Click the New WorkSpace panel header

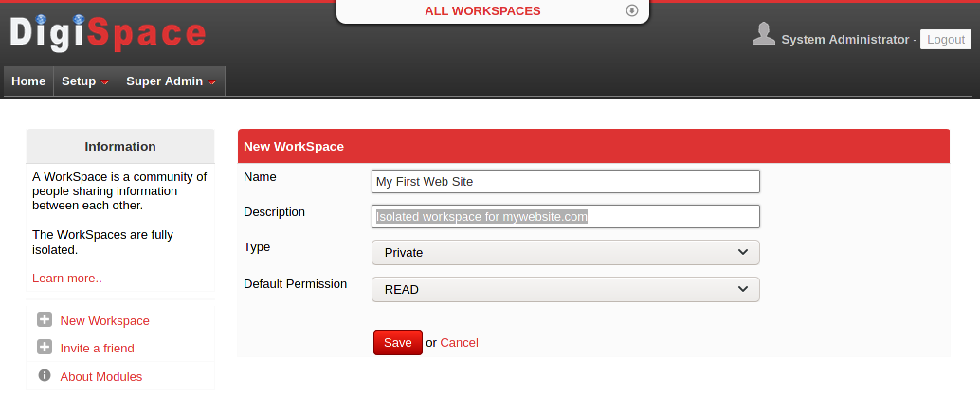[x=593, y=146]
